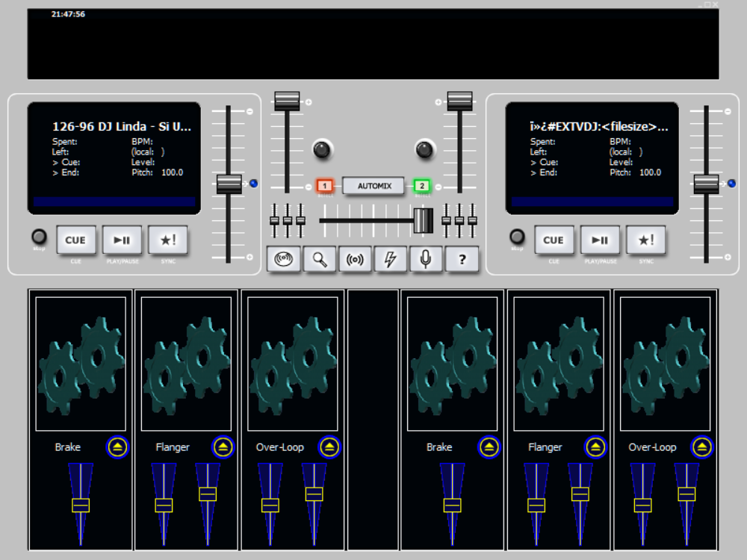Click the eject button beside right deck Flanger
The height and width of the screenshot is (560, 747).
pyautogui.click(x=595, y=447)
